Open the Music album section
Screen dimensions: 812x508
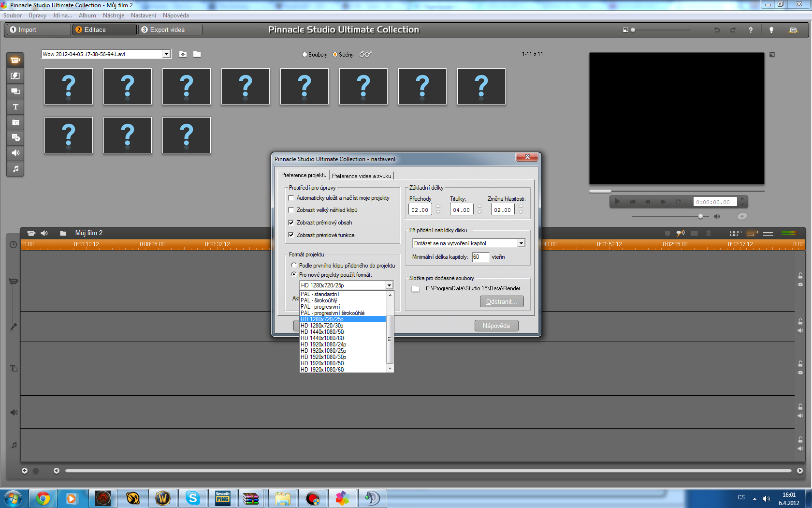coord(15,169)
